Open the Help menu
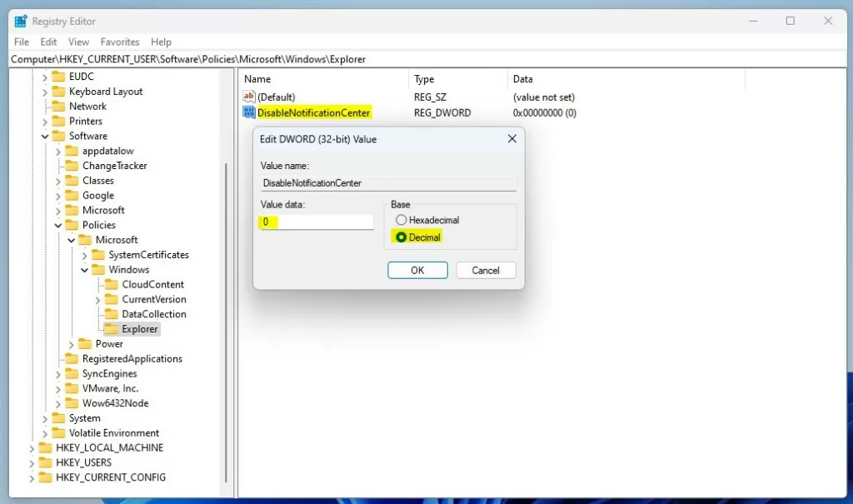Viewport: 853px width, 504px height. click(x=161, y=42)
